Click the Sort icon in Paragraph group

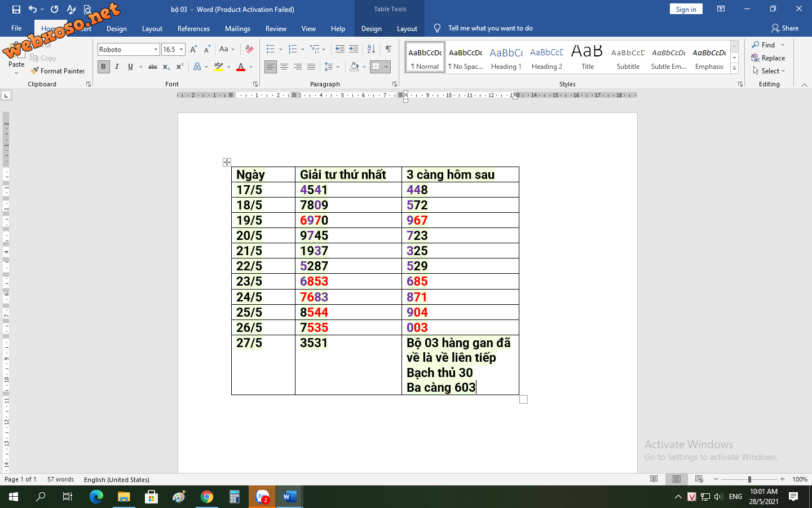point(371,49)
